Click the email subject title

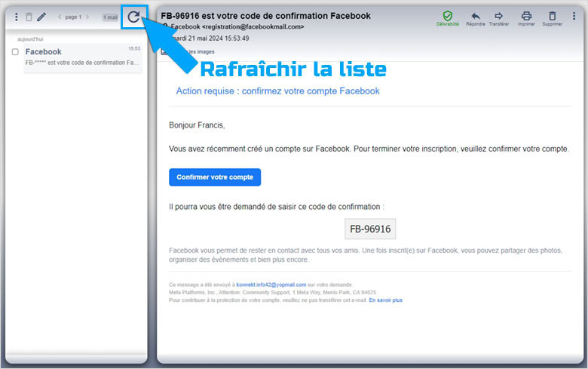(265, 16)
